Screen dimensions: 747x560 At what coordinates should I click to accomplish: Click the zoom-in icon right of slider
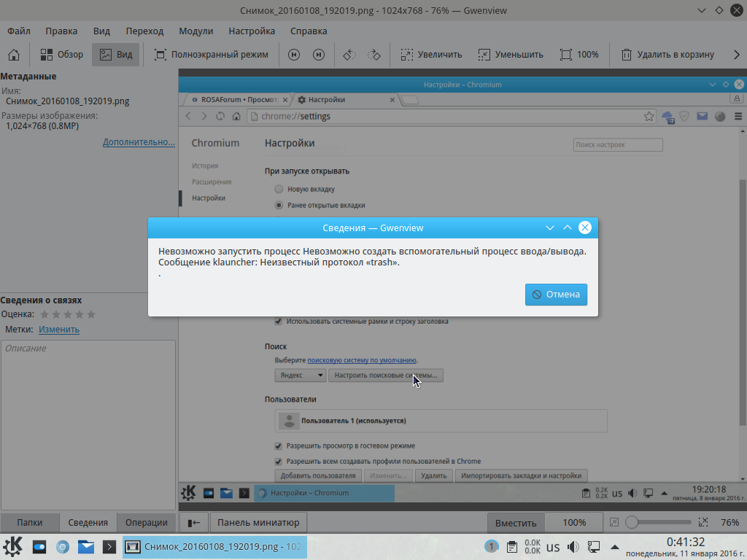click(703, 523)
